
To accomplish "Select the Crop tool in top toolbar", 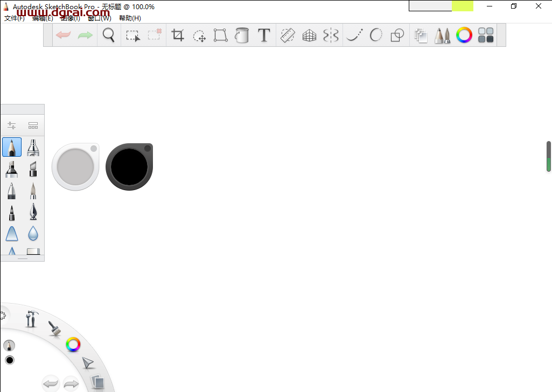I will pos(178,36).
